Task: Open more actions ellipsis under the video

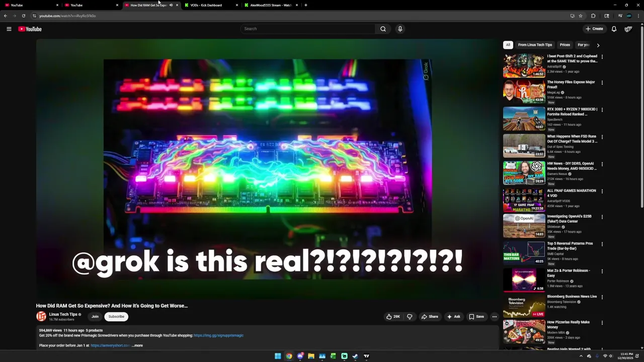Action: 495,317
